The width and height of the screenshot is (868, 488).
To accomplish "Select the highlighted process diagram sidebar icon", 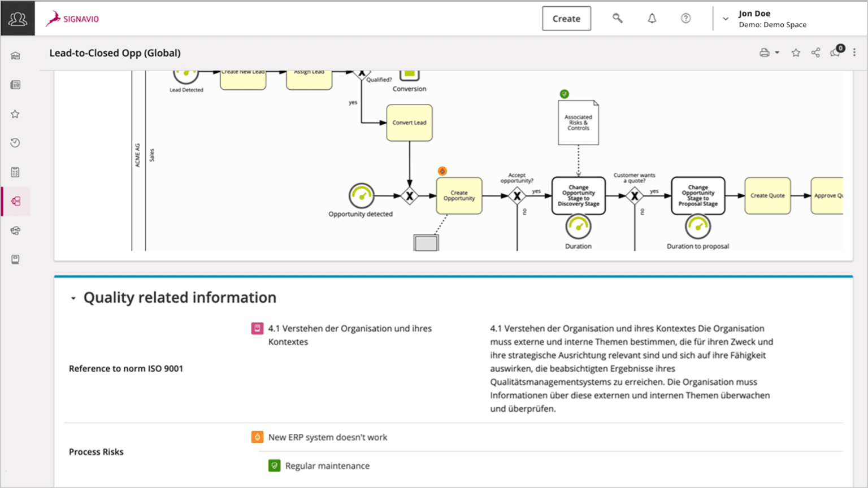I will (x=15, y=201).
